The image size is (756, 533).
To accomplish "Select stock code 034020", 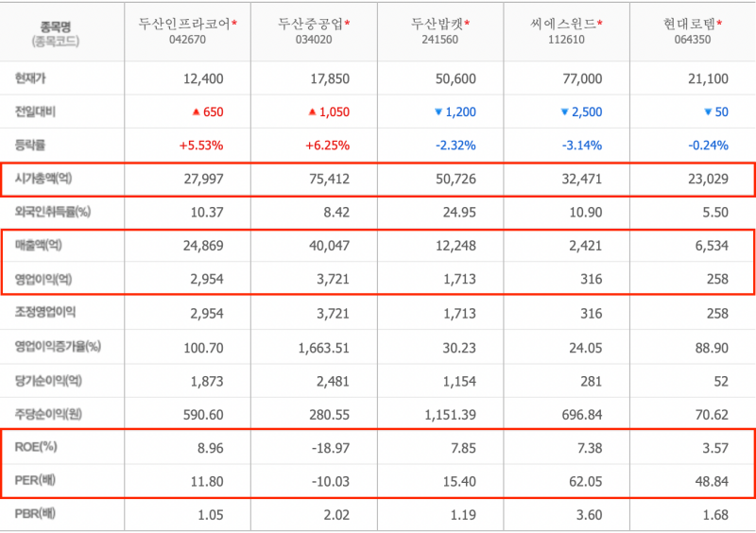I will click(314, 40).
